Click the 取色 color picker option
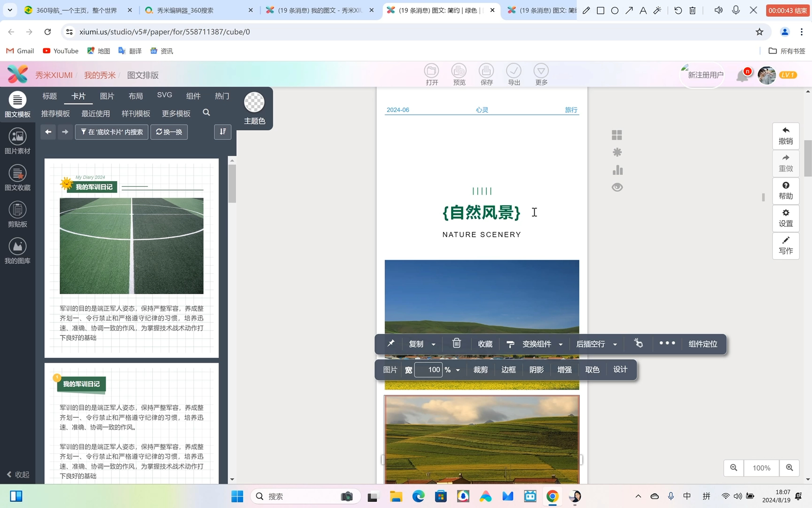This screenshot has height=508, width=812. [x=592, y=370]
